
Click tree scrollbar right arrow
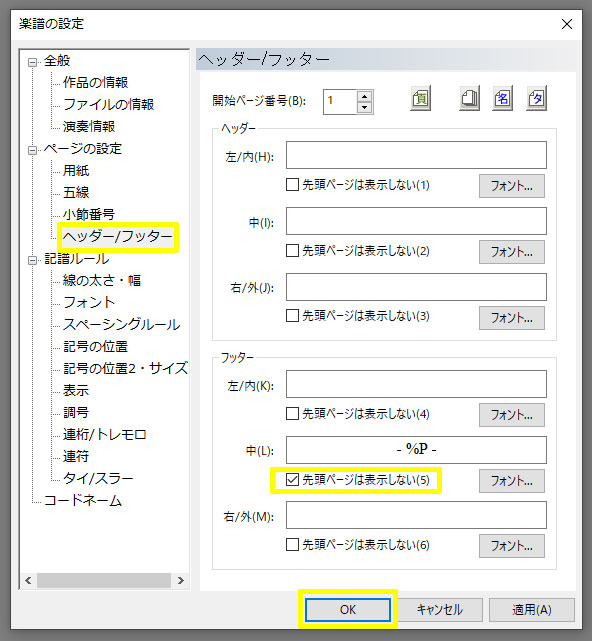[181, 580]
